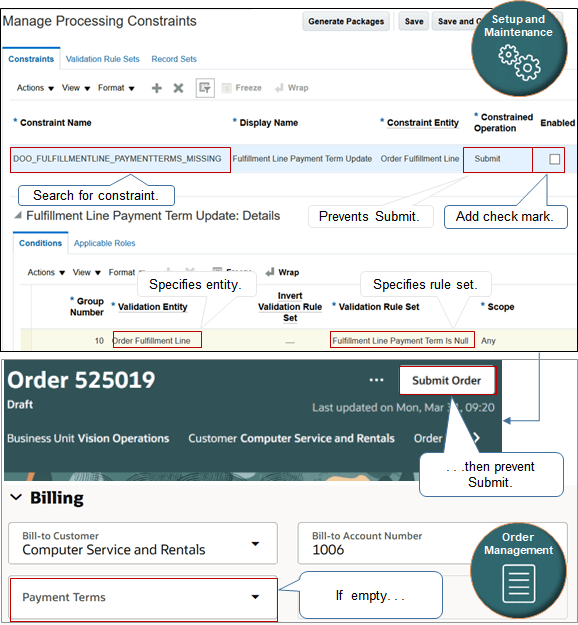578x625 pixels.
Task: Click the Validation Entity column header
Action: 152,307
